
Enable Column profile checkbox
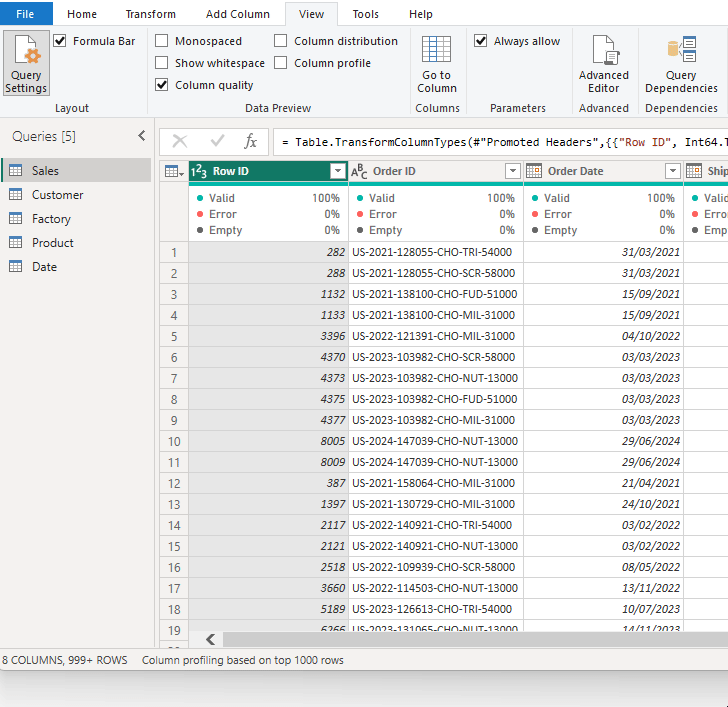coord(280,63)
